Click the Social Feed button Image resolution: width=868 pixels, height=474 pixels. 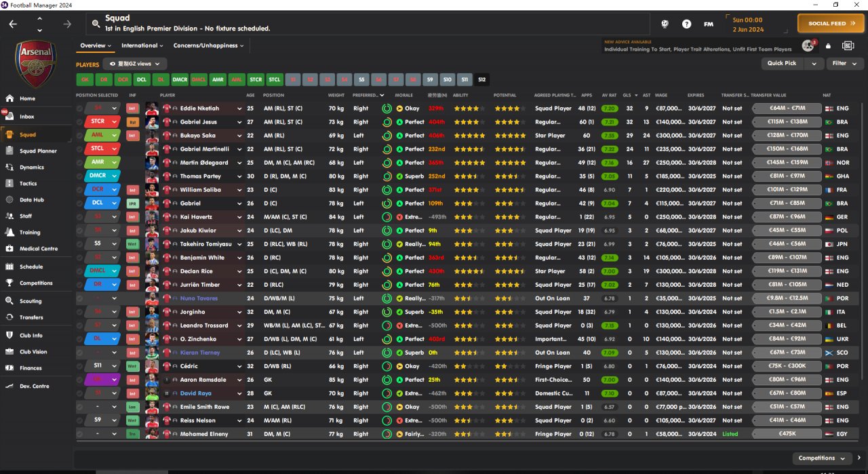click(x=831, y=23)
